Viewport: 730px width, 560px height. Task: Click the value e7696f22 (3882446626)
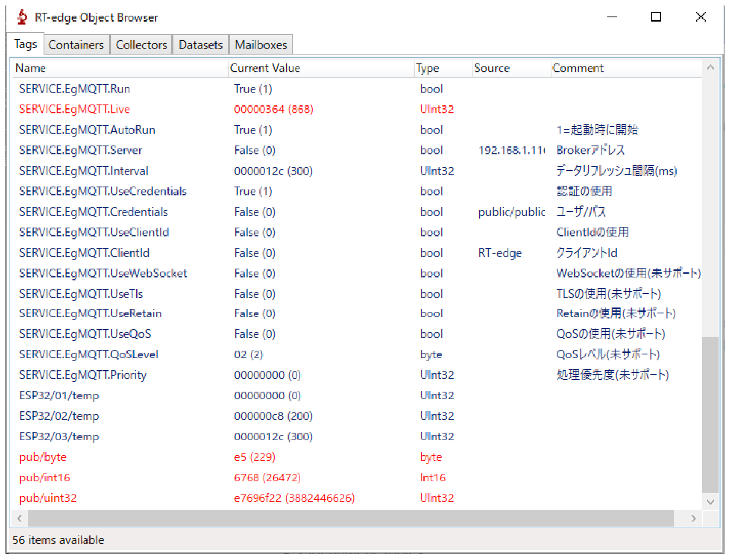(294, 498)
